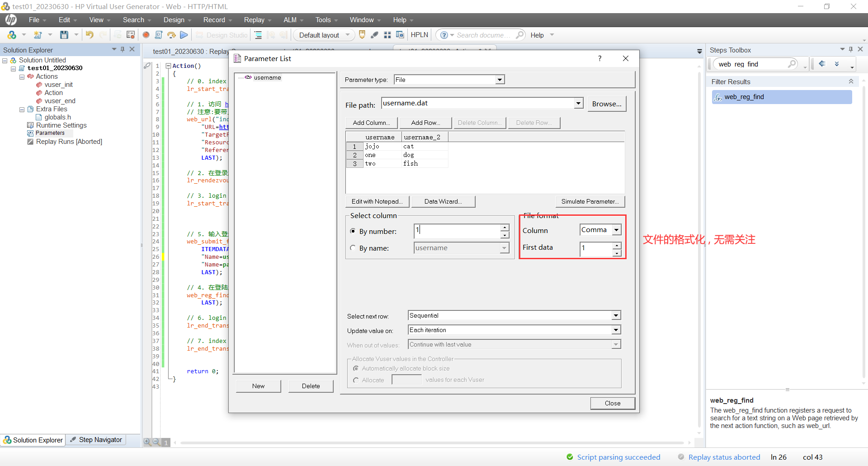This screenshot has width=868, height=466.
Task: Open the Parameter type dropdown
Action: (x=500, y=80)
